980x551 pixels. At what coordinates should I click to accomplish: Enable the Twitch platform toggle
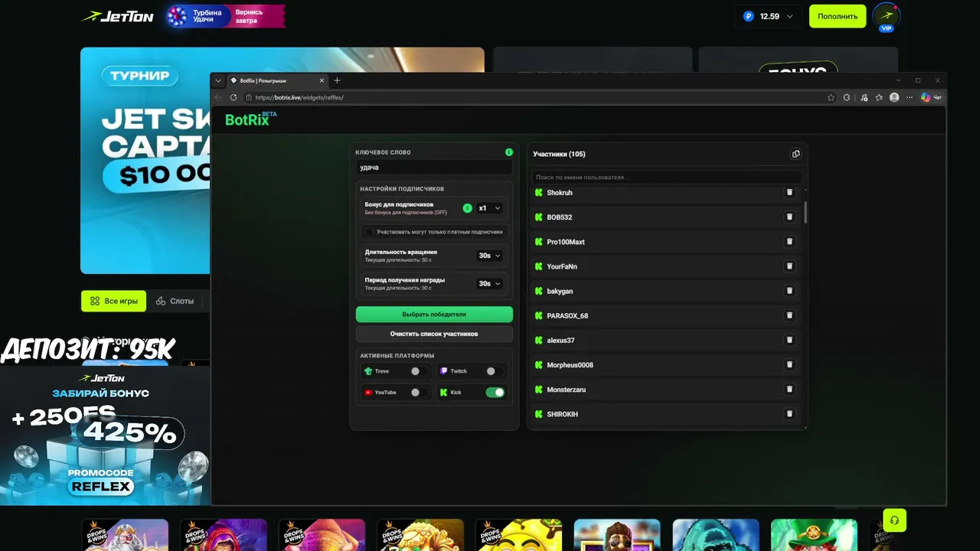coord(495,371)
